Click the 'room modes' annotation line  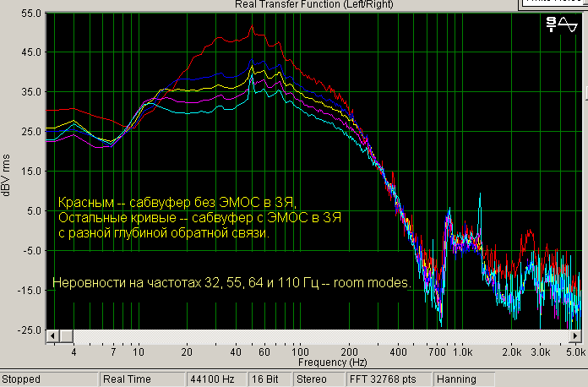pyautogui.click(x=231, y=282)
